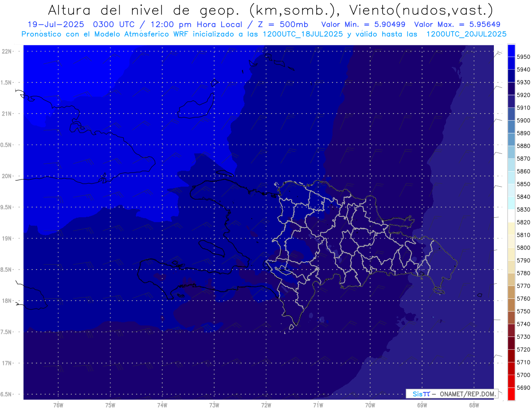Select the bright red legend band below 5690

pos(511,394)
